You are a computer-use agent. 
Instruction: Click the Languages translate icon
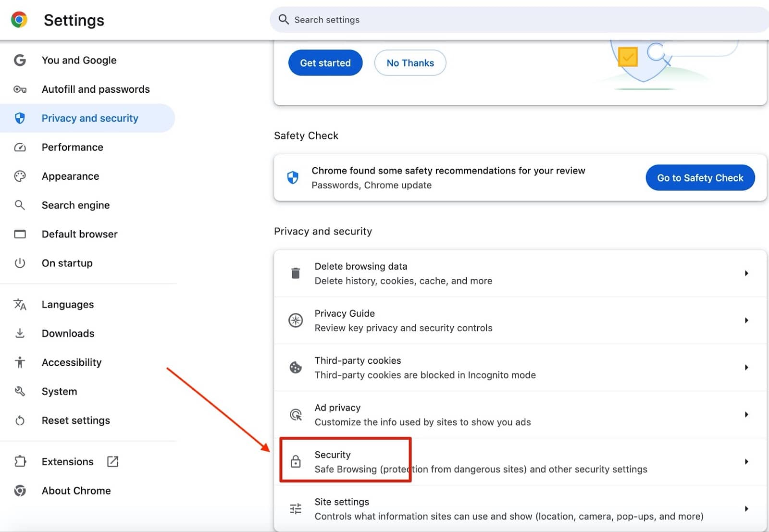(20, 305)
